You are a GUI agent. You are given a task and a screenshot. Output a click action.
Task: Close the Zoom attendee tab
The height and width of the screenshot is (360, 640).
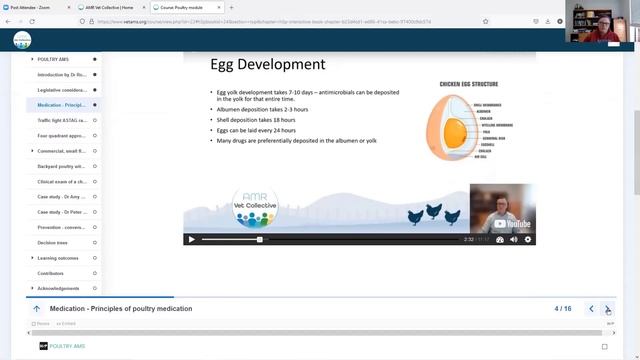coord(69,7)
